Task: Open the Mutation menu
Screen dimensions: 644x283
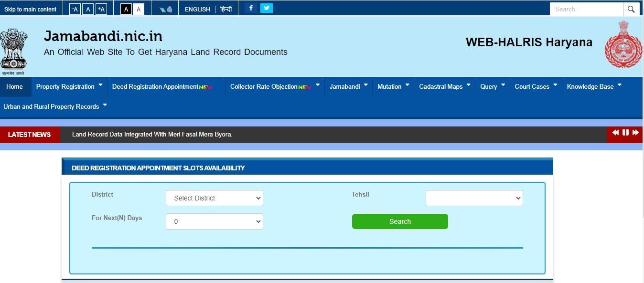Action: 390,86
